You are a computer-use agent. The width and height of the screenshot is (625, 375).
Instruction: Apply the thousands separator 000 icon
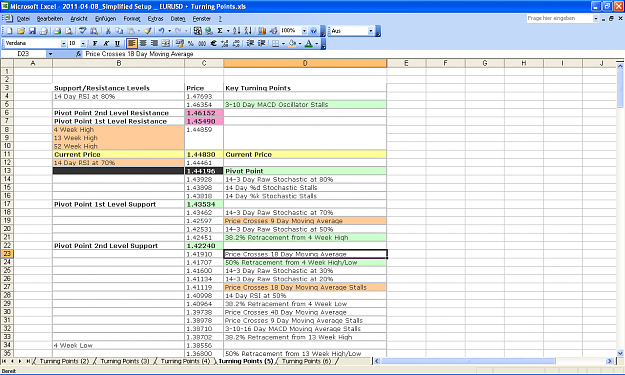tap(202, 43)
